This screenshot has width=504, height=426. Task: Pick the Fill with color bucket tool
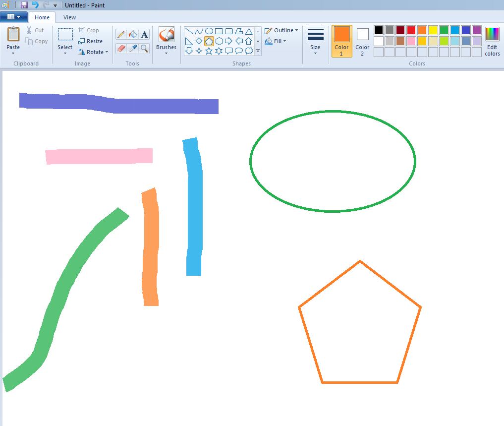pyautogui.click(x=132, y=34)
